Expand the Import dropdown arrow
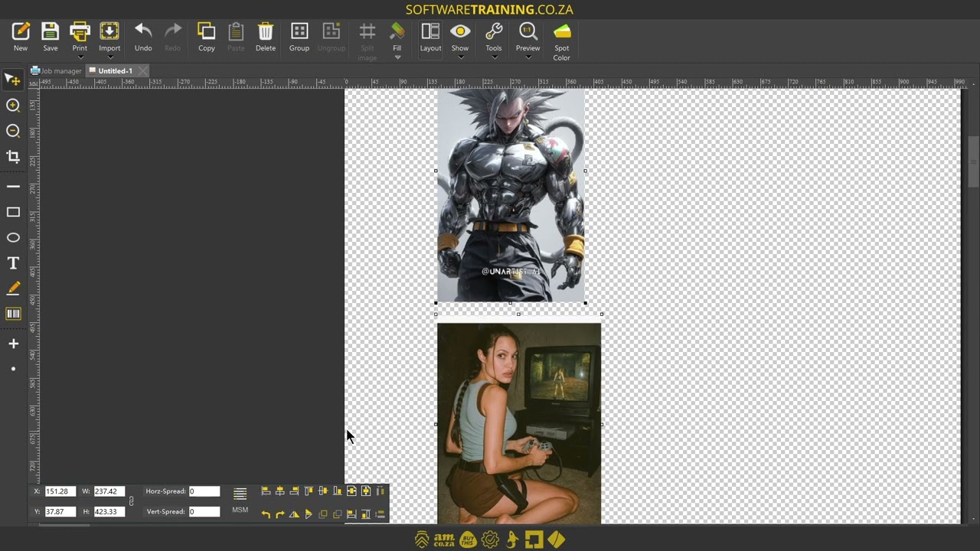The height and width of the screenshot is (551, 980). 109,57
